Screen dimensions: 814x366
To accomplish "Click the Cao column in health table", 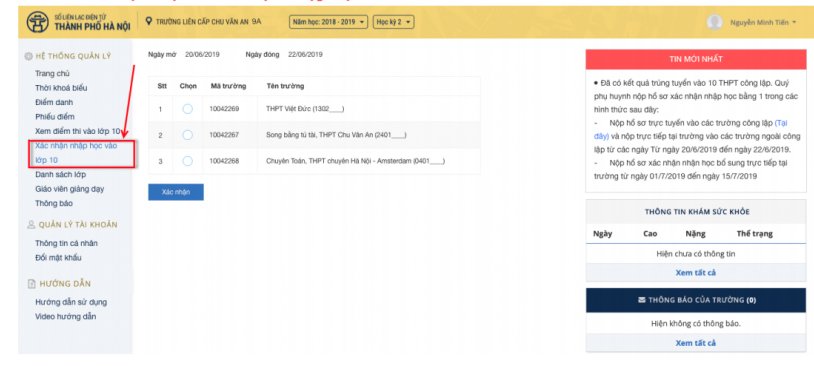I will [650, 234].
